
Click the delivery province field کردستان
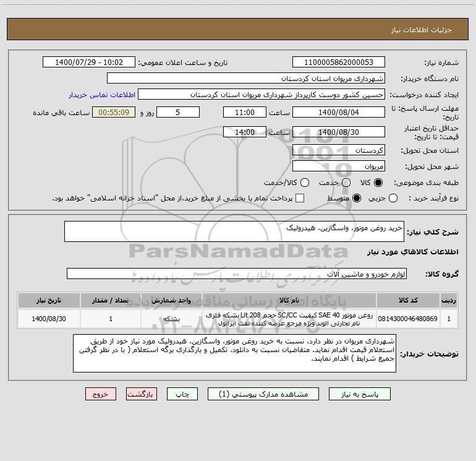point(339,150)
